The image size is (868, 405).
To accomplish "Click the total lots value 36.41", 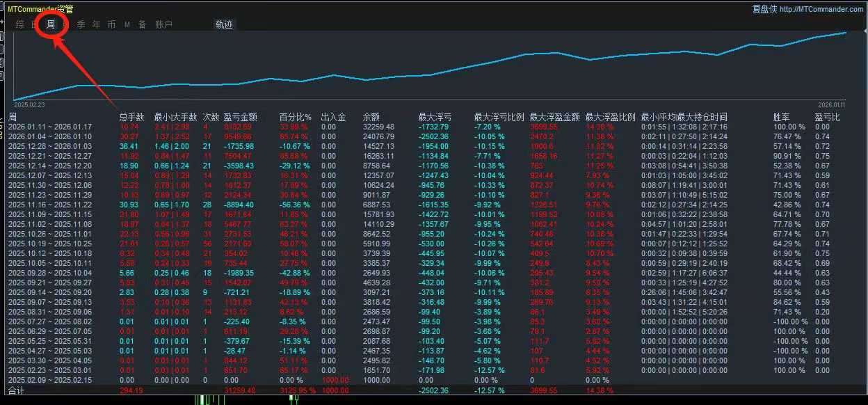I will pos(129,146).
